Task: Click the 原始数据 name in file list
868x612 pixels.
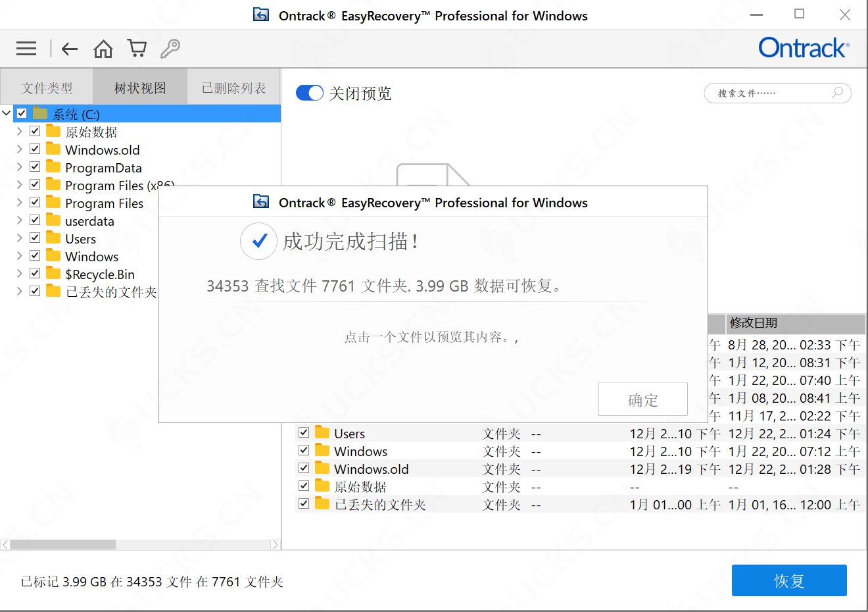Action: click(x=360, y=487)
